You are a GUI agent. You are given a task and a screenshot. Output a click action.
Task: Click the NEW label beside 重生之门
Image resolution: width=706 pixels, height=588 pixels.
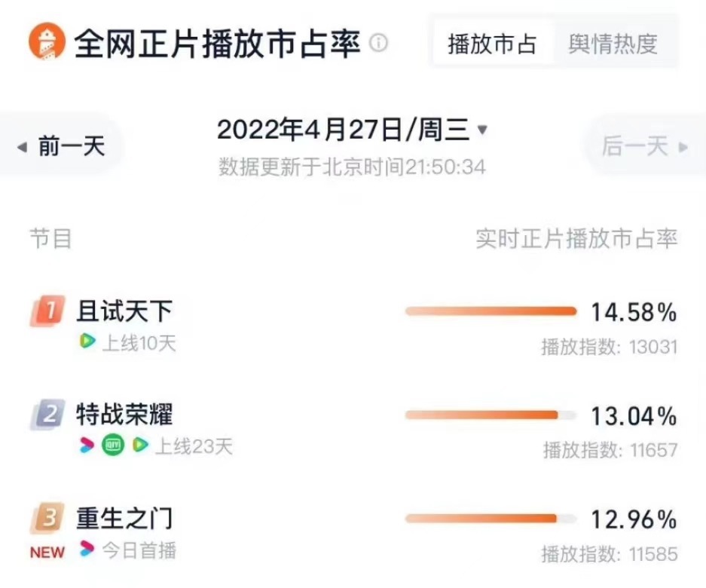(47, 552)
